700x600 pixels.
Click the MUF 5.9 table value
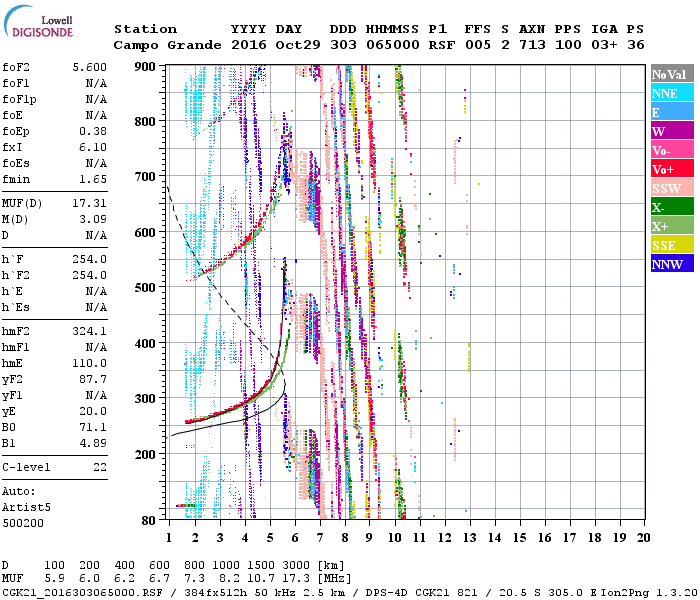[x=54, y=578]
